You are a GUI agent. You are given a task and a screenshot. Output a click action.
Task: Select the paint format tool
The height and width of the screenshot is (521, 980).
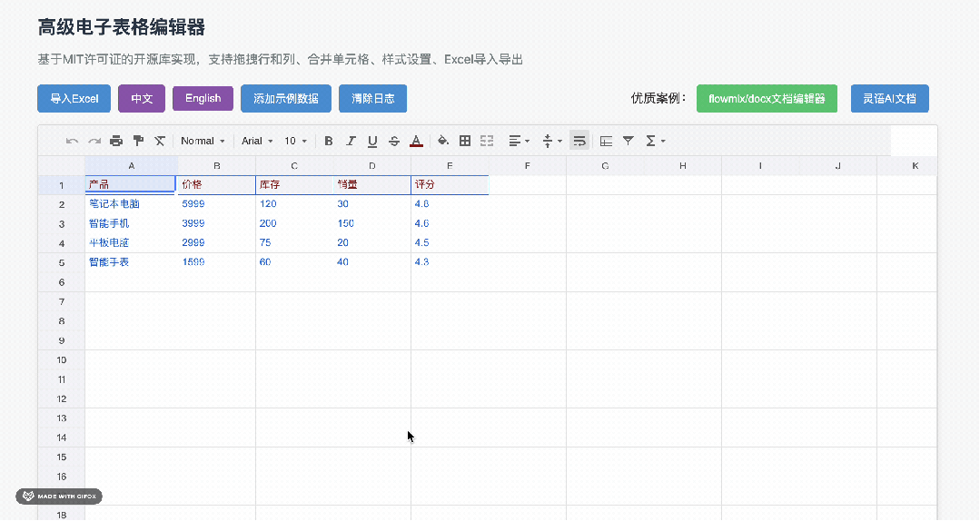pos(138,142)
